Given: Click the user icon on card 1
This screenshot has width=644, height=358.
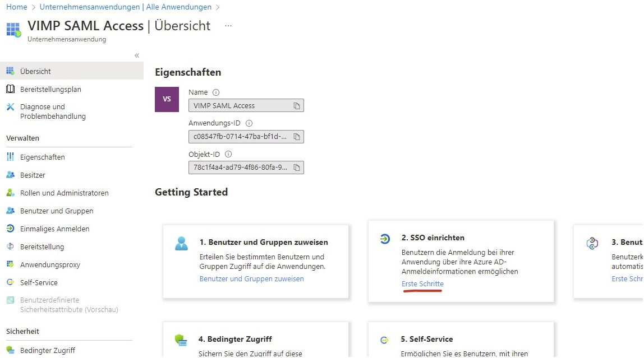Looking at the screenshot, I should tap(181, 244).
